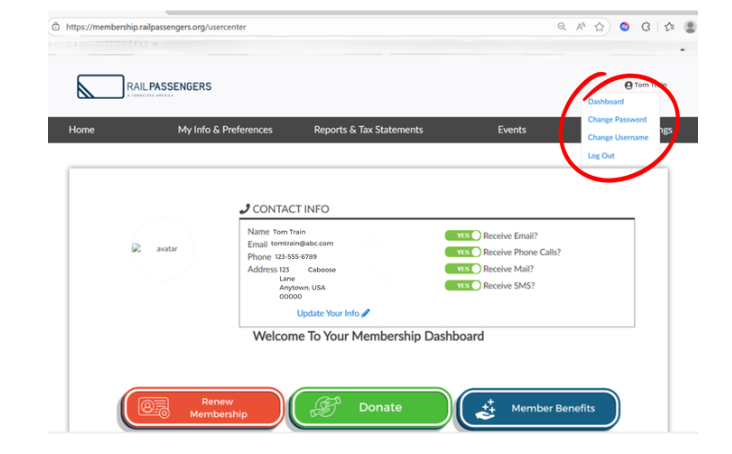Viewport: 732px width, 454px height.
Task: Open My Info & Preferences menu
Action: point(225,130)
